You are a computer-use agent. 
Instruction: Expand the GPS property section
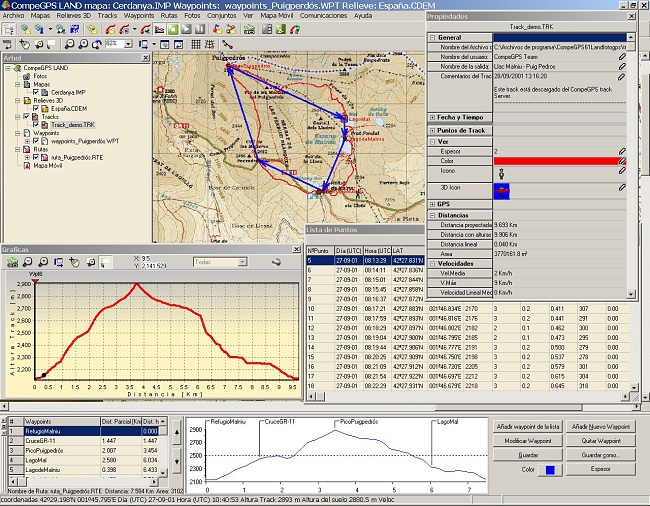432,204
